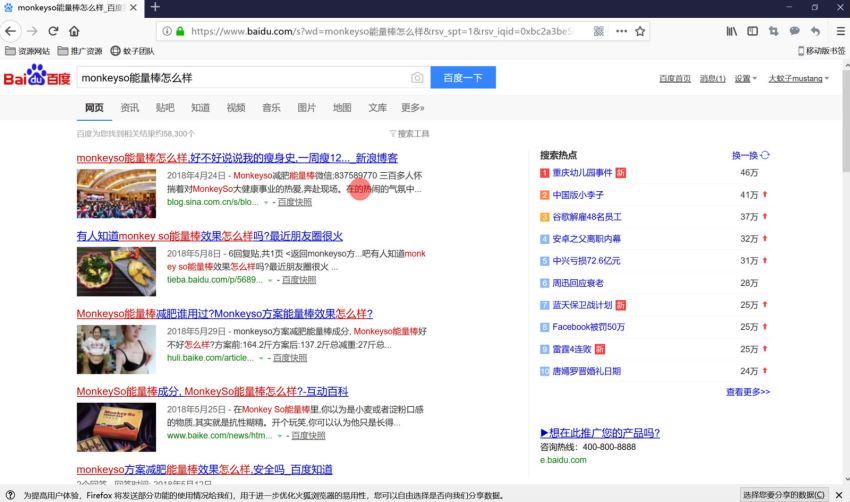Switch to the 资讯 tab
This screenshot has height=502, width=850.
coord(130,108)
